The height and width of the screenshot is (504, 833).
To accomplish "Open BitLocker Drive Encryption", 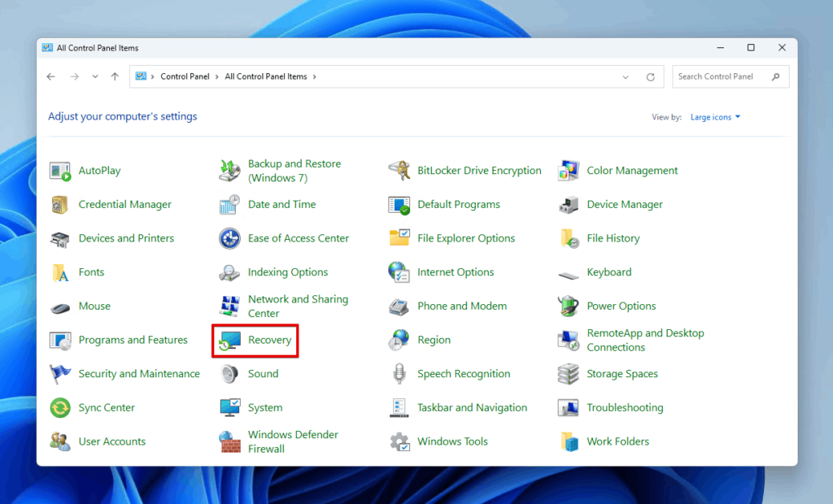I will click(478, 171).
